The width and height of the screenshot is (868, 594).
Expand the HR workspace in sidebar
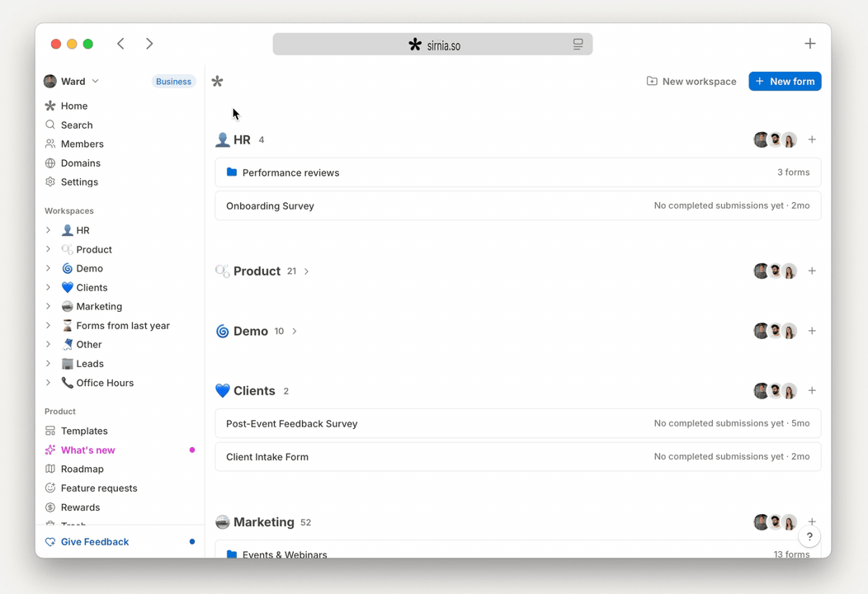(x=48, y=230)
